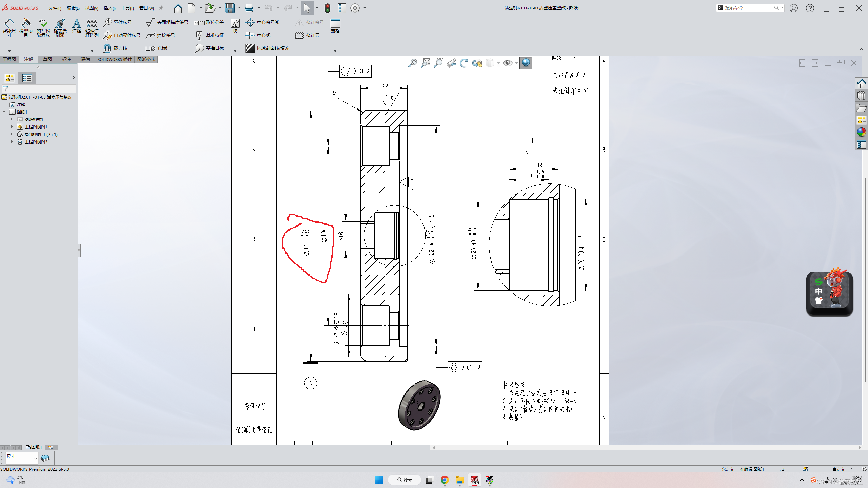Open the 工具 menu
Viewport: 868px width, 488px height.
(x=127, y=8)
